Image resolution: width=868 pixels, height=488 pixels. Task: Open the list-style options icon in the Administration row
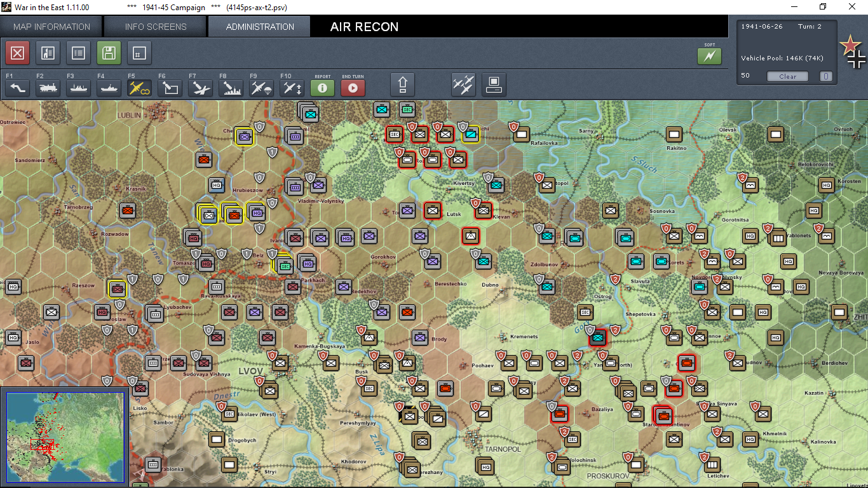point(78,53)
